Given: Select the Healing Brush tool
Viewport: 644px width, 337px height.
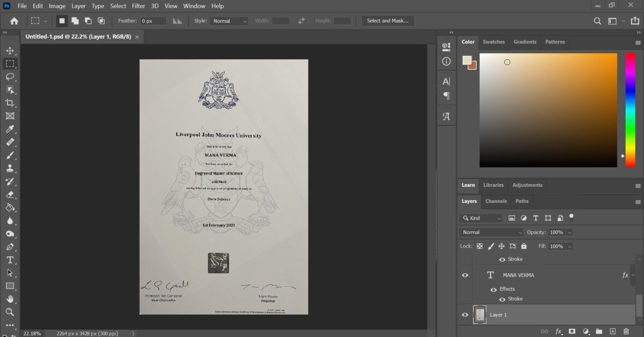Looking at the screenshot, I should click(10, 142).
